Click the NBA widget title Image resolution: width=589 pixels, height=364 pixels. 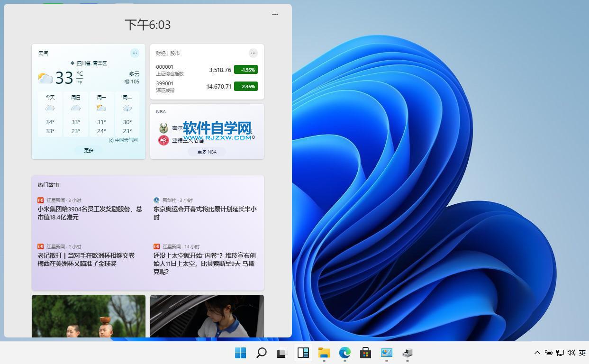[161, 111]
